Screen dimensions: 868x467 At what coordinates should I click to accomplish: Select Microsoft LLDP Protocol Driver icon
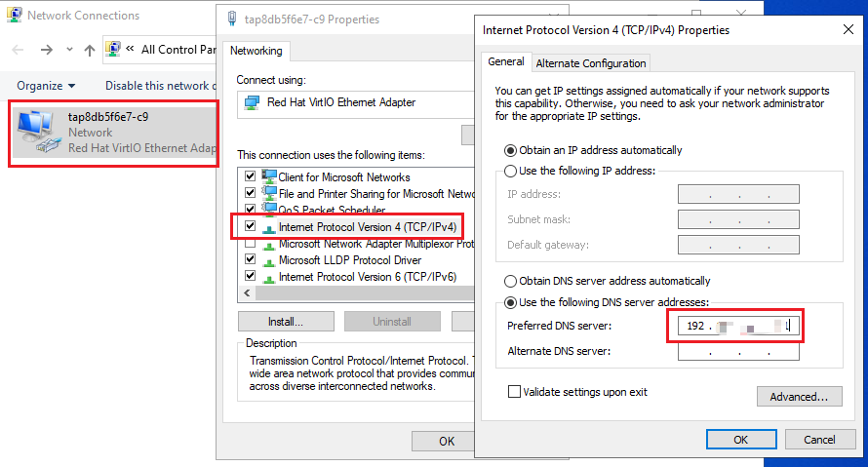coord(269,260)
